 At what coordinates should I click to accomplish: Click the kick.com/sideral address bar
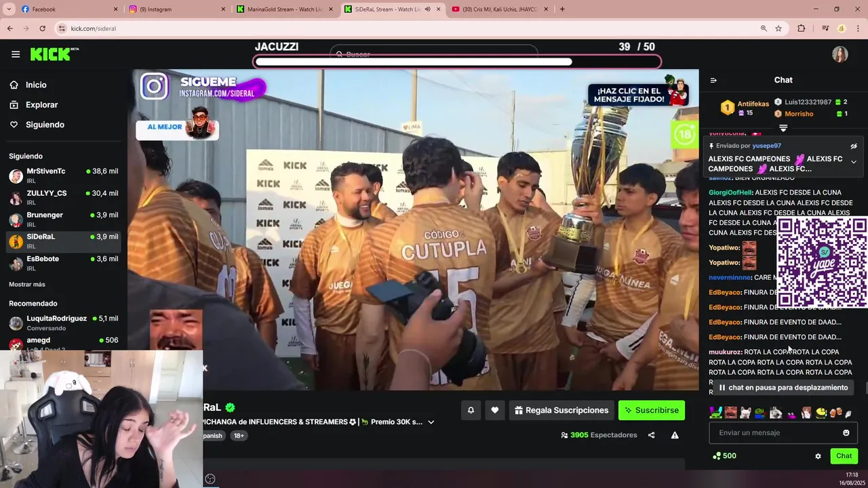coord(407,28)
